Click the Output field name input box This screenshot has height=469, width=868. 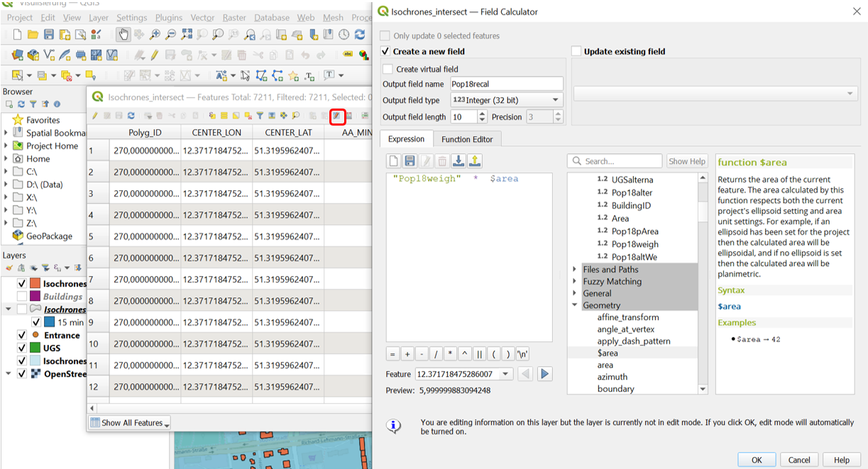click(506, 84)
